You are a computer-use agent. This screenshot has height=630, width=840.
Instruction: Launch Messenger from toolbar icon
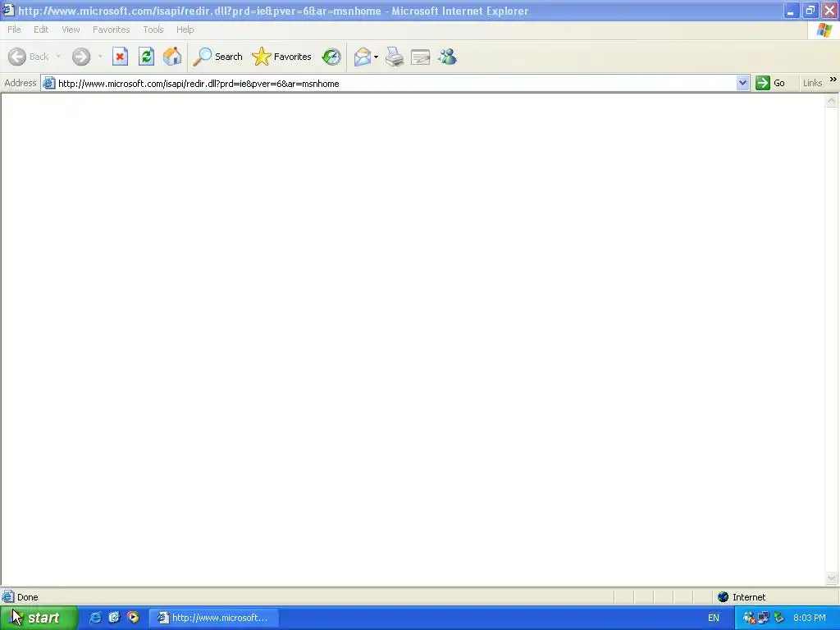pos(447,57)
